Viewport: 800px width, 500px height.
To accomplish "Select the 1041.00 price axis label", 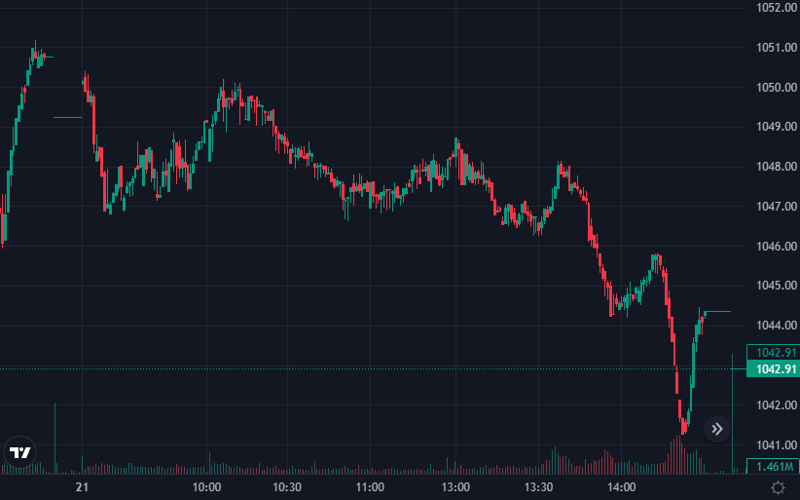I will click(775, 445).
